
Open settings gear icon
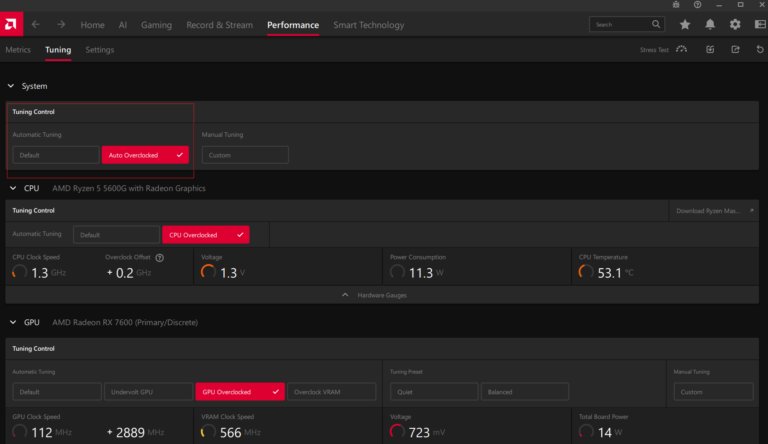[735, 25]
